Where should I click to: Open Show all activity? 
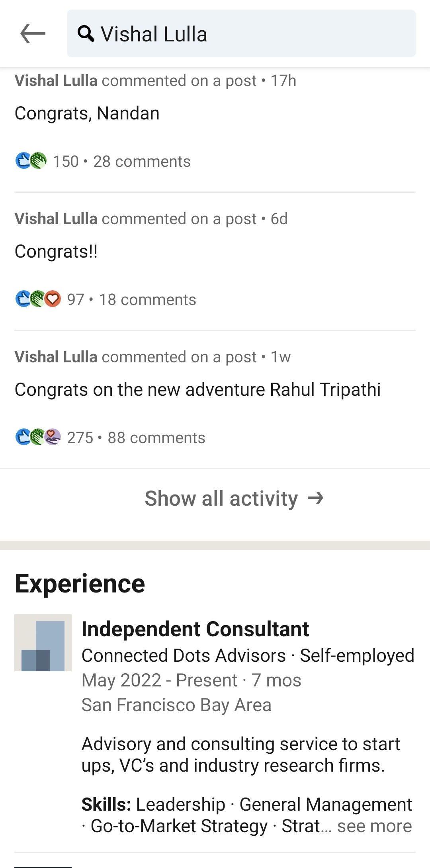221,498
